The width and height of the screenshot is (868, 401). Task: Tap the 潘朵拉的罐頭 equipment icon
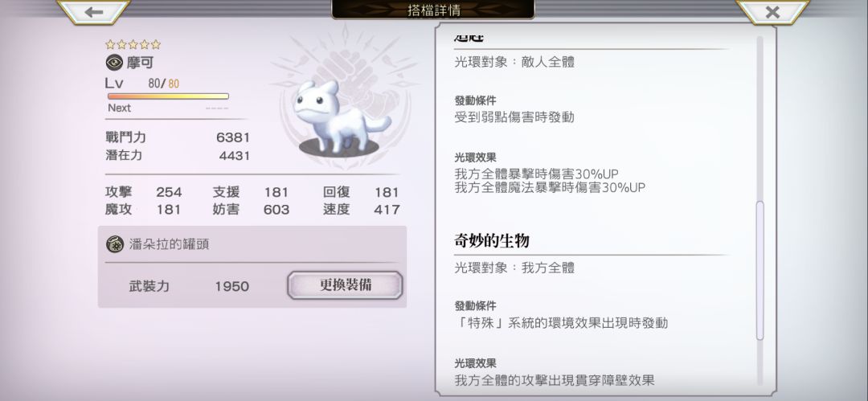(115, 244)
